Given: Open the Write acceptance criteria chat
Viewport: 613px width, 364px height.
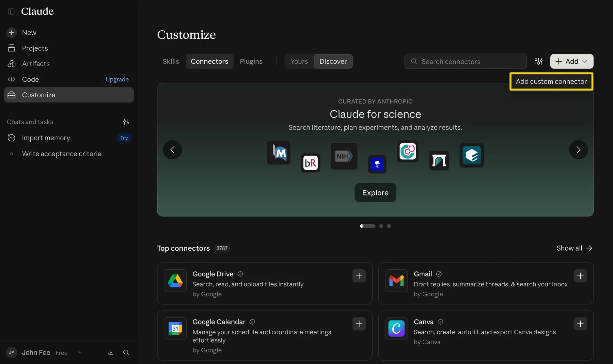Looking at the screenshot, I should point(68,154).
